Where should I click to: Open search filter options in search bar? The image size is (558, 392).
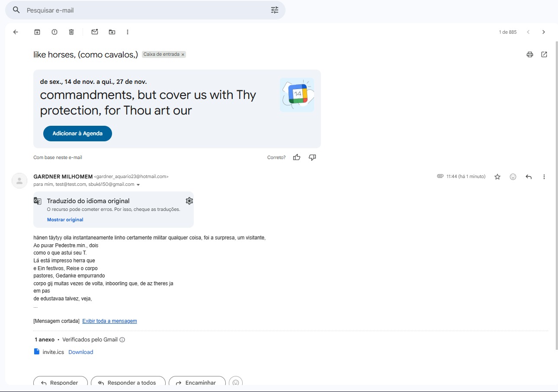[x=275, y=10]
